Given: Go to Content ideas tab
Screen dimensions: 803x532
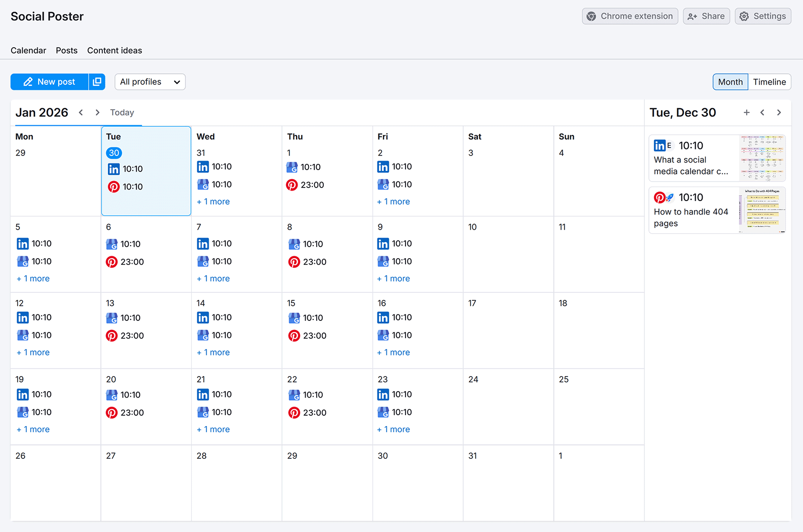Looking at the screenshot, I should pyautogui.click(x=114, y=50).
